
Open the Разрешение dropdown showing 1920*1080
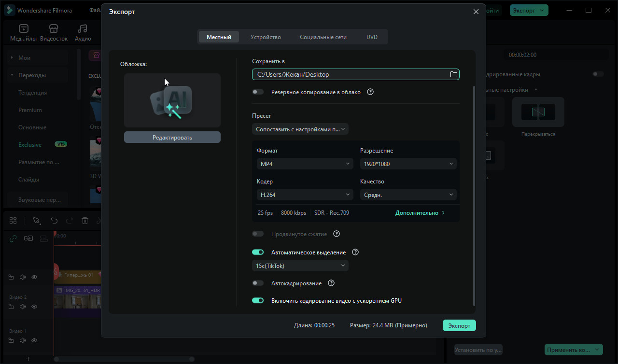pos(408,164)
